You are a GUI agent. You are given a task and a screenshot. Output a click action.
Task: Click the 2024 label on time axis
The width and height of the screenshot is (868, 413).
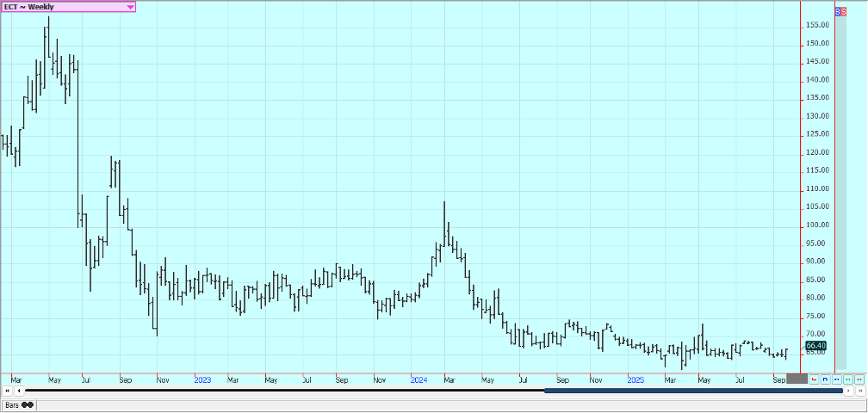418,379
